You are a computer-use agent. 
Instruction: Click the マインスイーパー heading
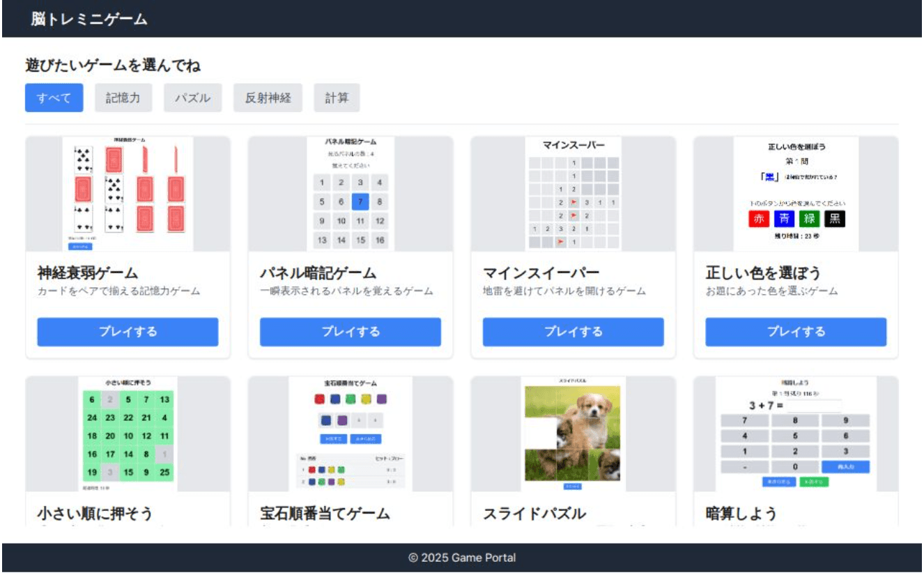tap(541, 273)
